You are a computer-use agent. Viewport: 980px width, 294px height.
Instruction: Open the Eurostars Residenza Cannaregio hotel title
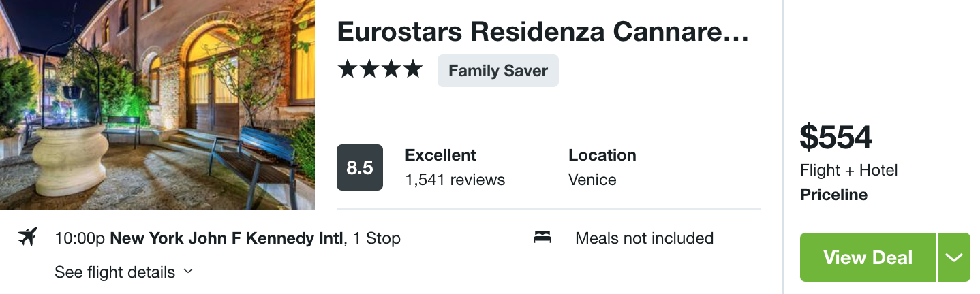(x=543, y=32)
